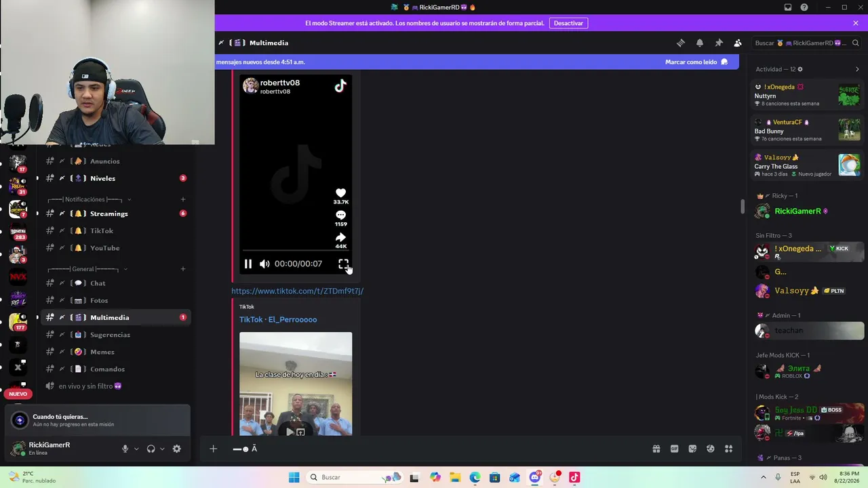Click the search magnifier icon
Viewport: 868px width, 488px height.
(x=855, y=43)
